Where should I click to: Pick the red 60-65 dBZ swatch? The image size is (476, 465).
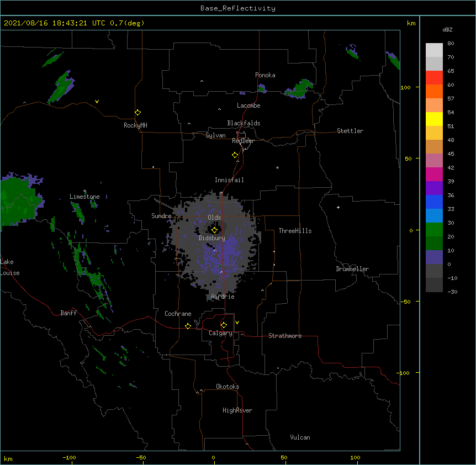coord(434,78)
